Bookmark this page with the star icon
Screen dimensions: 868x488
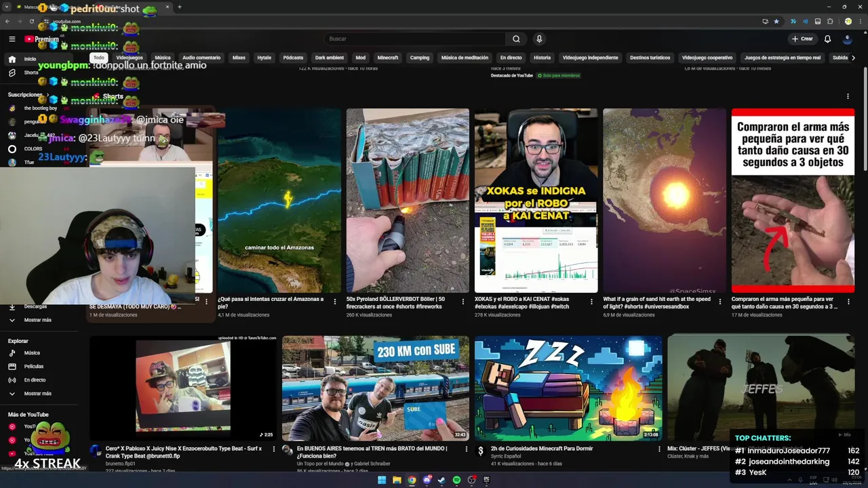[x=776, y=21]
